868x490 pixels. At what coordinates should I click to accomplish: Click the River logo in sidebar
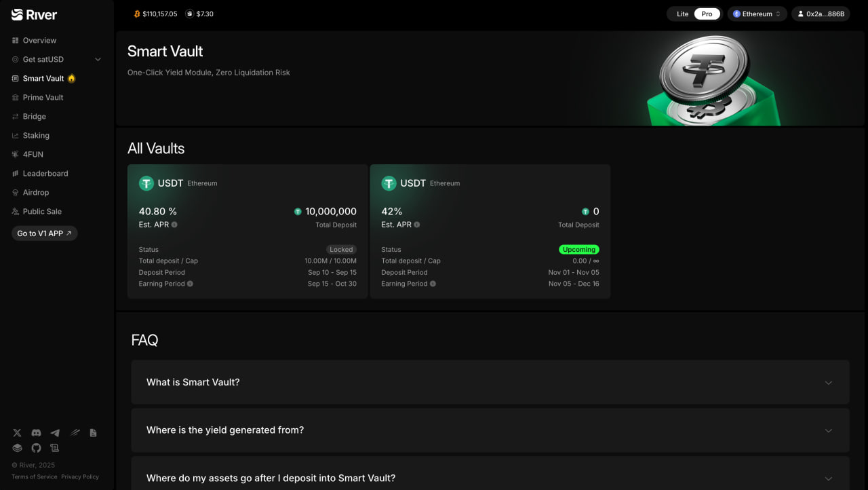35,15
